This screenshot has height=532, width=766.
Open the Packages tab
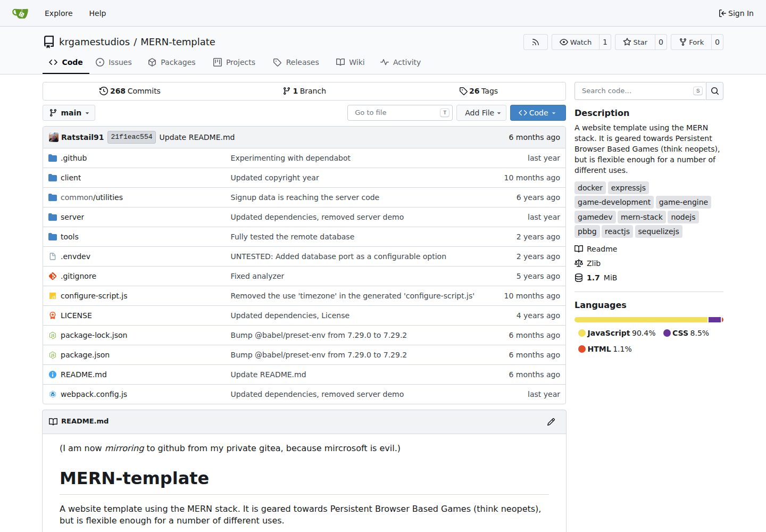tap(172, 62)
